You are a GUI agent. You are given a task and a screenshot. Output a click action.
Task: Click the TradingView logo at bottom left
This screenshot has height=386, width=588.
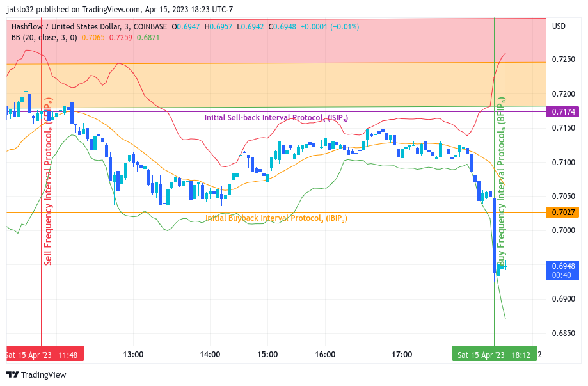(x=36, y=374)
